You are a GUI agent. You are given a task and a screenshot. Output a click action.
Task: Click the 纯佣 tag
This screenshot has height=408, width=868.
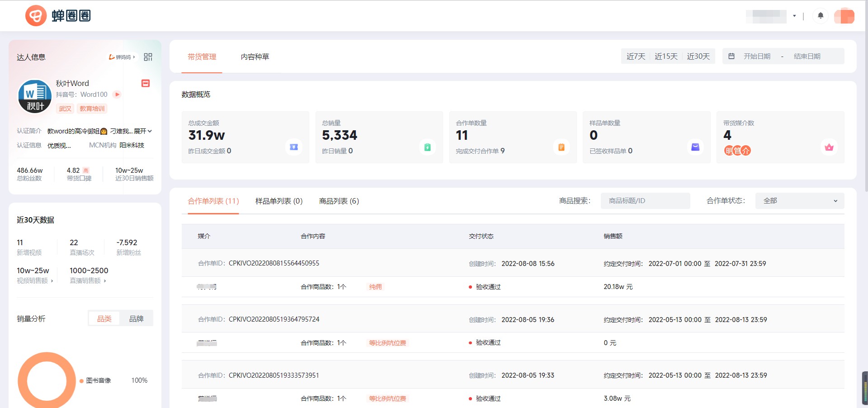(375, 287)
